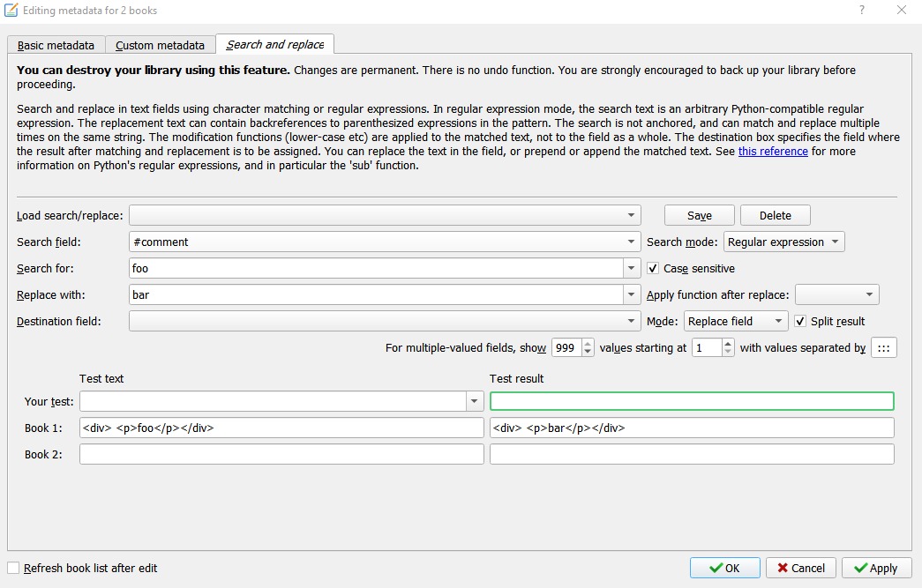Open the Custom metadata tab

click(x=160, y=45)
